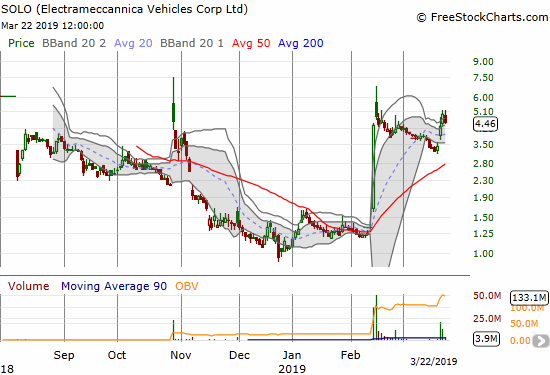This screenshot has width=550, height=375.
Task: Click the orange 50.0M OBV axis label
Action: coord(524,323)
